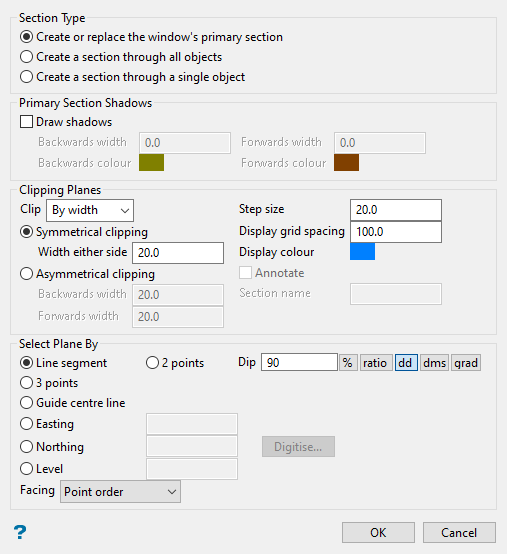Click the Width either side field
507x554 pixels.
178,253
